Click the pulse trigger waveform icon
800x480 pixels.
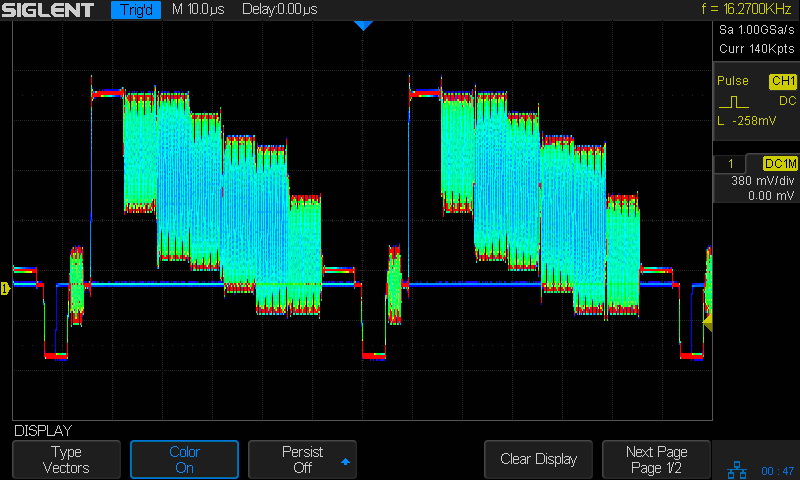pyautogui.click(x=733, y=101)
